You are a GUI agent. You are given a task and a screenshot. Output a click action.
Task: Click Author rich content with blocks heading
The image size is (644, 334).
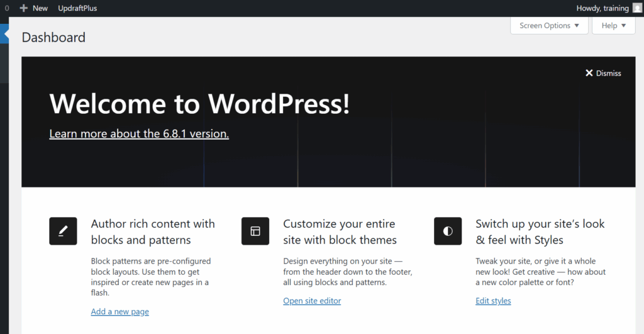pos(153,231)
